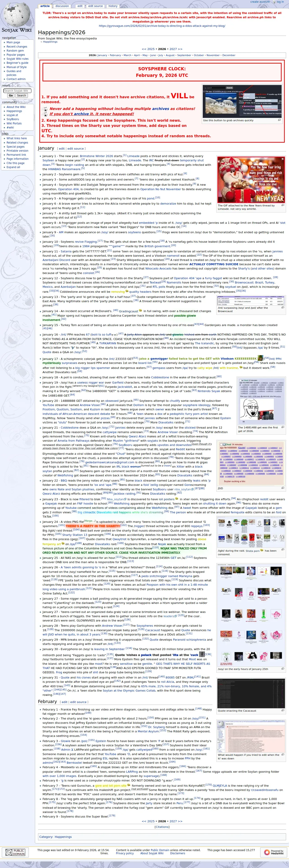The height and width of the screenshot is (868, 289).
Task: Click Expand all in tools sidebar
Action: click(x=13, y=167)
